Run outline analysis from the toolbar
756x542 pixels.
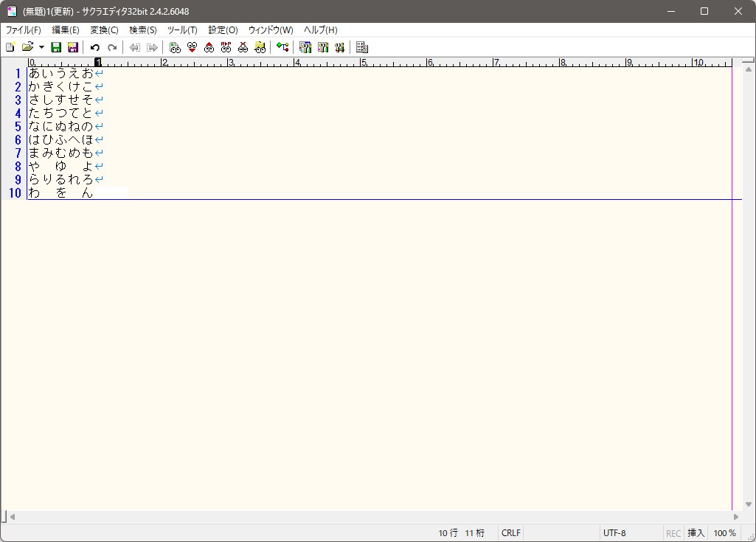tap(282, 47)
